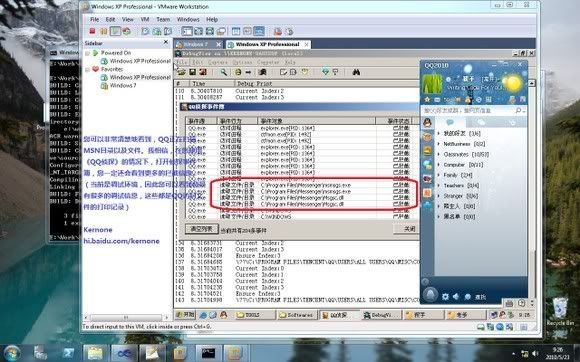
Task: Open the Windows menu in VMware Workstation
Action: click(x=188, y=19)
